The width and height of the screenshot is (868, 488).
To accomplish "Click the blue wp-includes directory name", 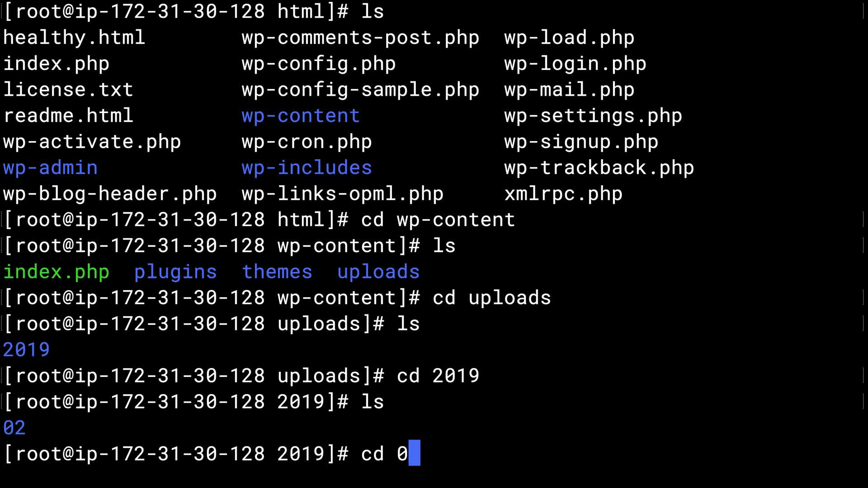I will (x=307, y=168).
